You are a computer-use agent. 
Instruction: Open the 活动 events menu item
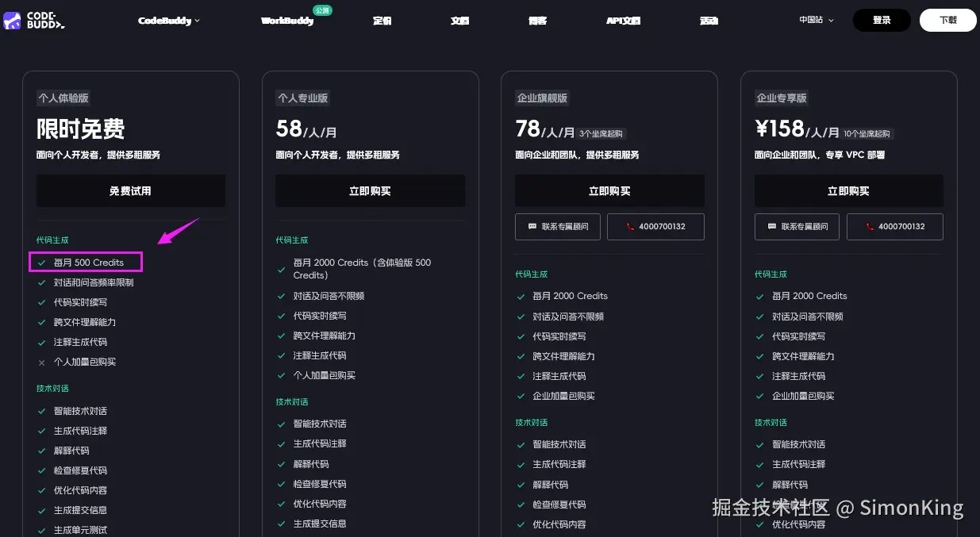(709, 21)
